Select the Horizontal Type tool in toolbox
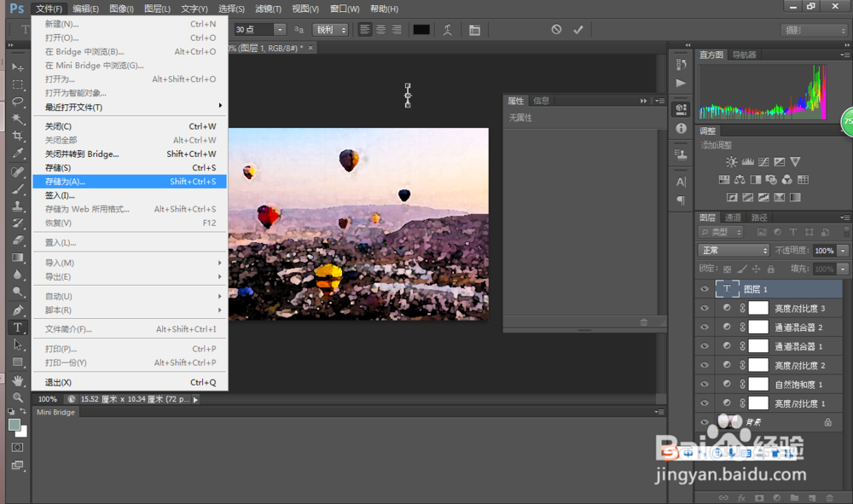 (17, 327)
